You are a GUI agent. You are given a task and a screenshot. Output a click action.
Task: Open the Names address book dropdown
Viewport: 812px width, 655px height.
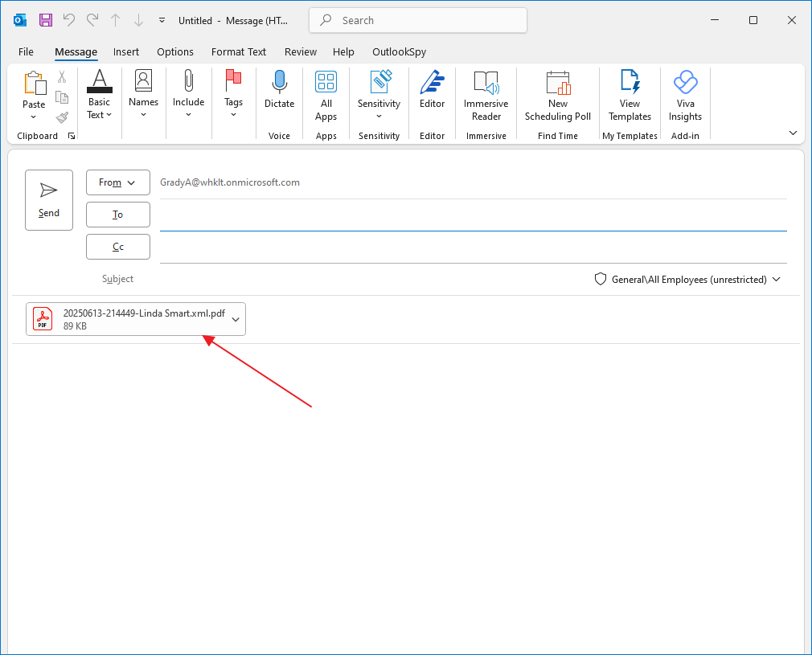point(143,94)
